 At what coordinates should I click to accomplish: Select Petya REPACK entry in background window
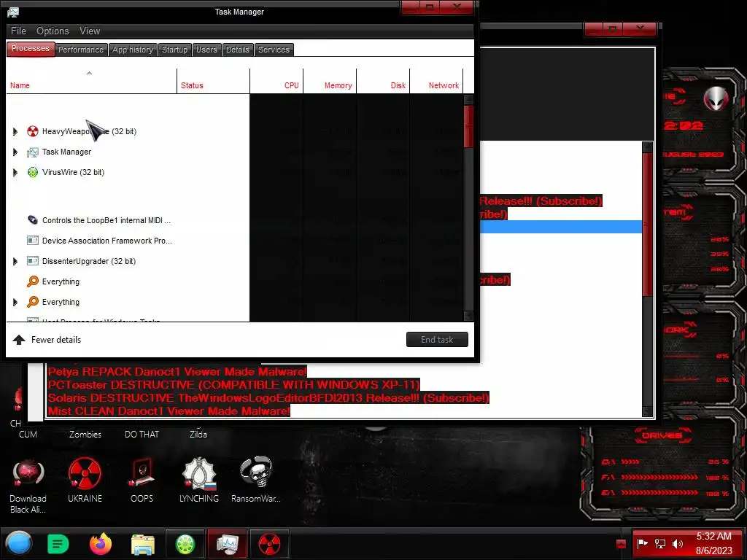coord(177,371)
